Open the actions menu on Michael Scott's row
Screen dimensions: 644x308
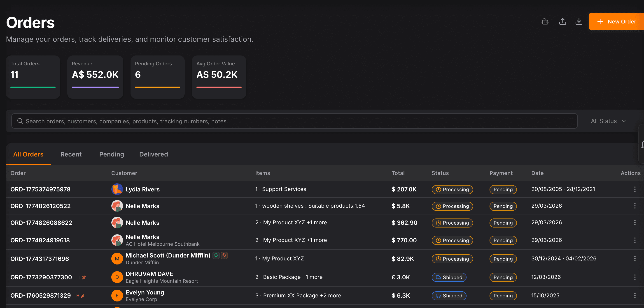(x=635, y=259)
